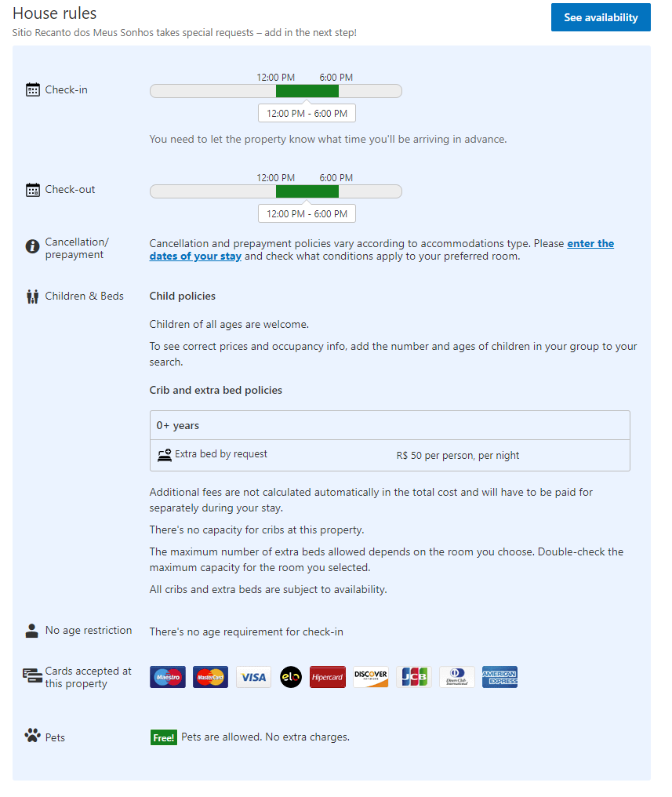The height and width of the screenshot is (797, 672).
Task: Click the green Check-in time bar
Action: point(307,91)
